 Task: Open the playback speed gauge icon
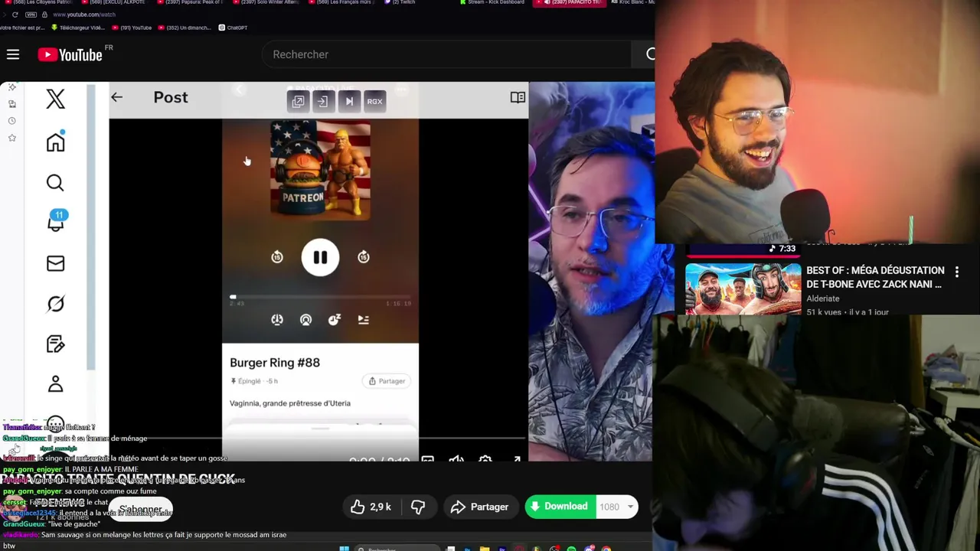[277, 320]
